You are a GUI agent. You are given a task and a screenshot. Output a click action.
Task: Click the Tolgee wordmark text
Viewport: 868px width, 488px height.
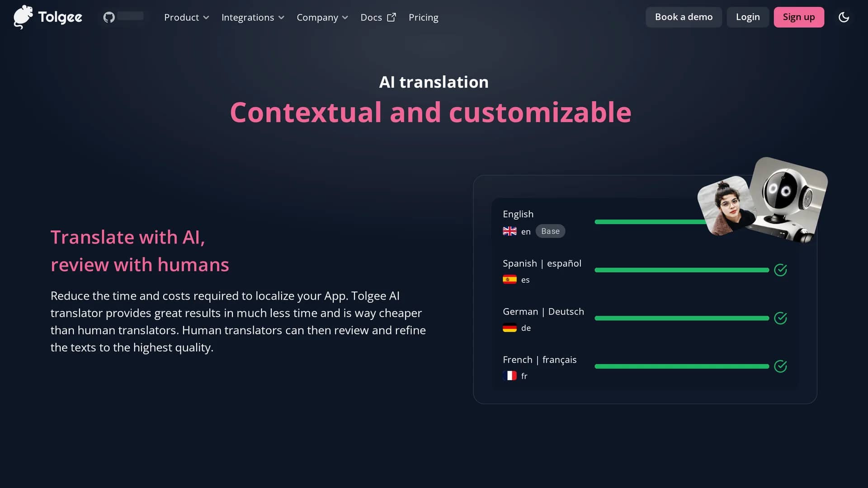pyautogui.click(x=60, y=18)
